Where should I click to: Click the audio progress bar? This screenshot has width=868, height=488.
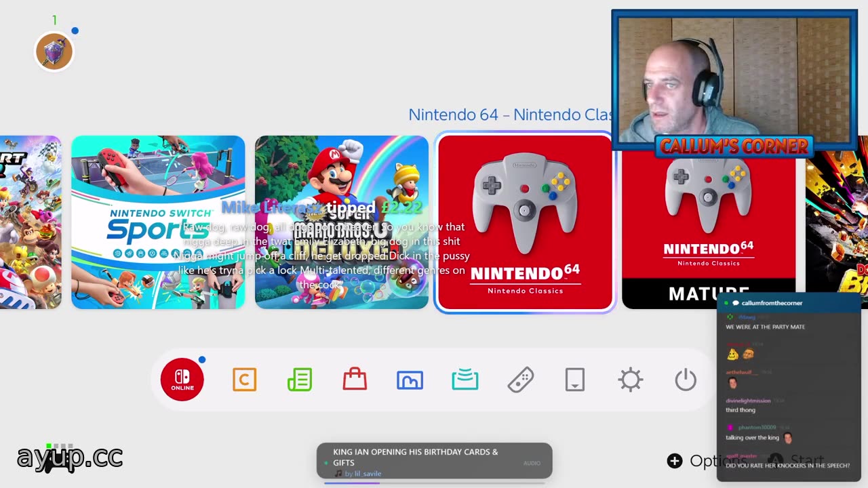click(x=435, y=483)
